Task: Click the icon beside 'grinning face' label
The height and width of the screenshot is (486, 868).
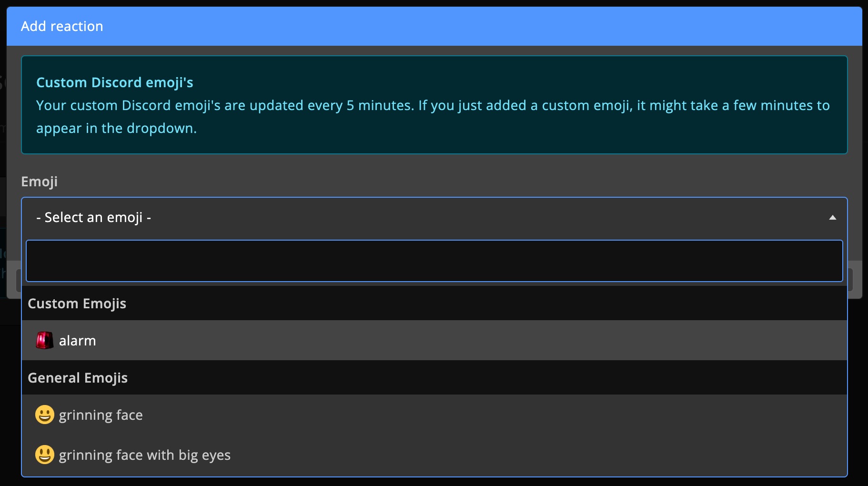Action: pyautogui.click(x=44, y=415)
